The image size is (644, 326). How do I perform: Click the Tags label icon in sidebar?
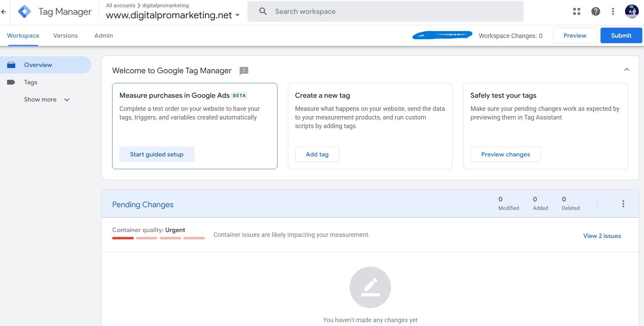(x=11, y=82)
